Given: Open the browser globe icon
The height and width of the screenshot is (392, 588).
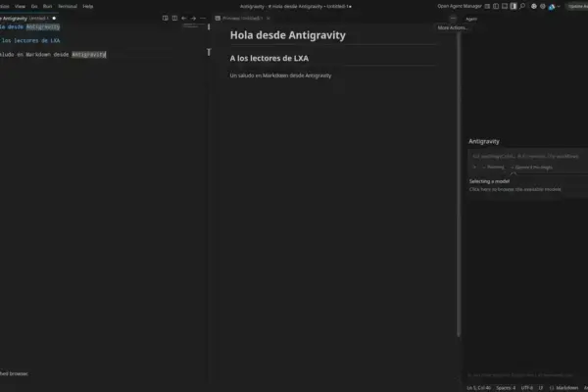Looking at the screenshot, I should (x=534, y=6).
